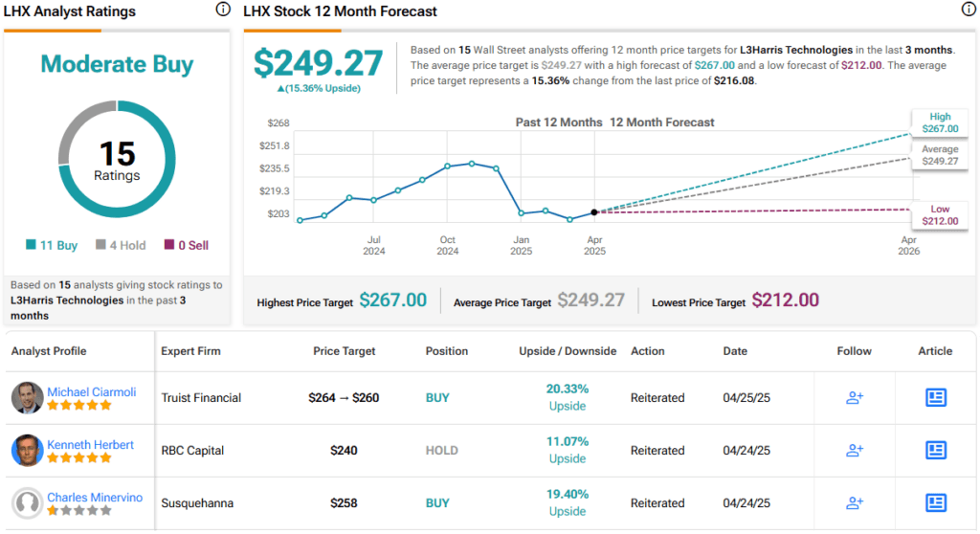Click Kenneth Herbert's five-star rating
The height and width of the screenshot is (534, 980).
coord(79,457)
